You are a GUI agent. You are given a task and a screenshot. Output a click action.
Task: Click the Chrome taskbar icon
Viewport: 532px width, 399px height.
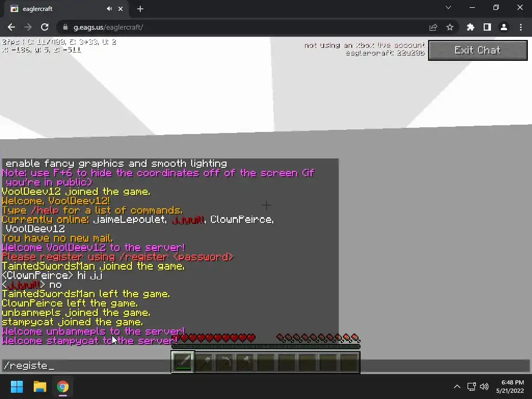[63, 387]
